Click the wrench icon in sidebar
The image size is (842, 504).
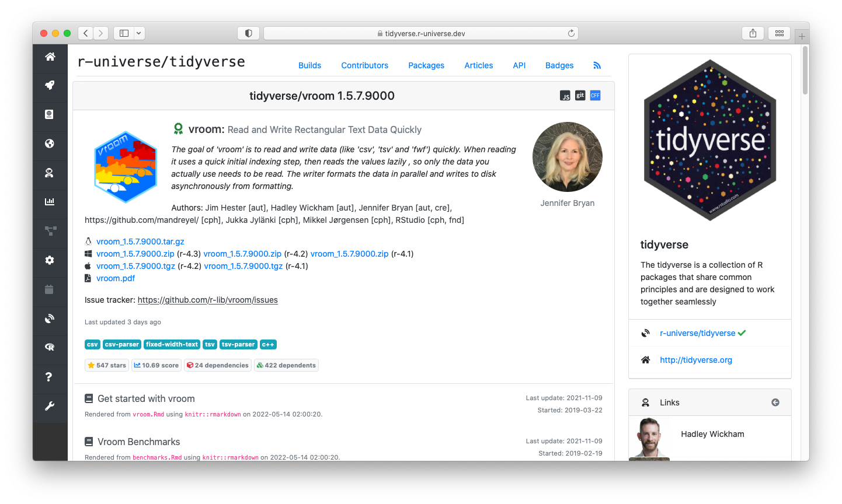(50, 406)
